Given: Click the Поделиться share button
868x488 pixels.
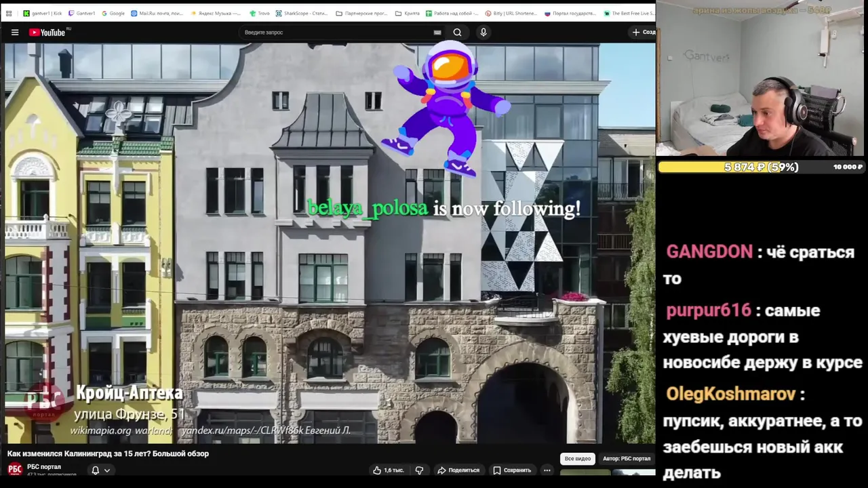Looking at the screenshot, I should tap(458, 470).
